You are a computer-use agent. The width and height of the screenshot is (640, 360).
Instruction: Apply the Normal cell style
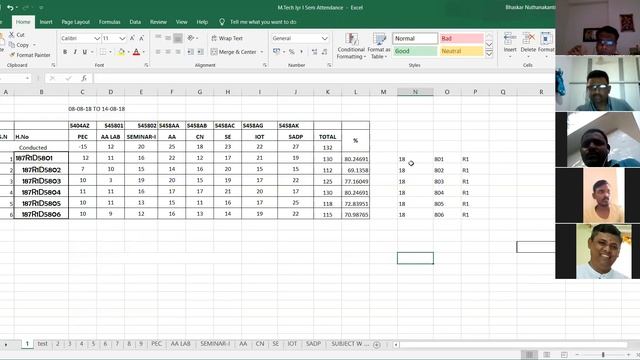[x=415, y=38]
